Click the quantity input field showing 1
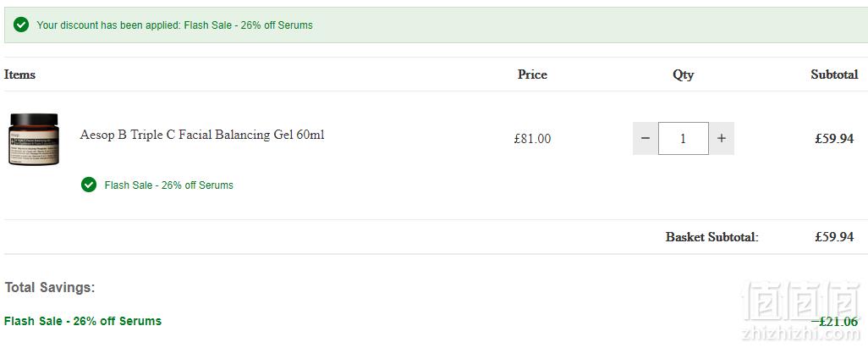 [683, 139]
